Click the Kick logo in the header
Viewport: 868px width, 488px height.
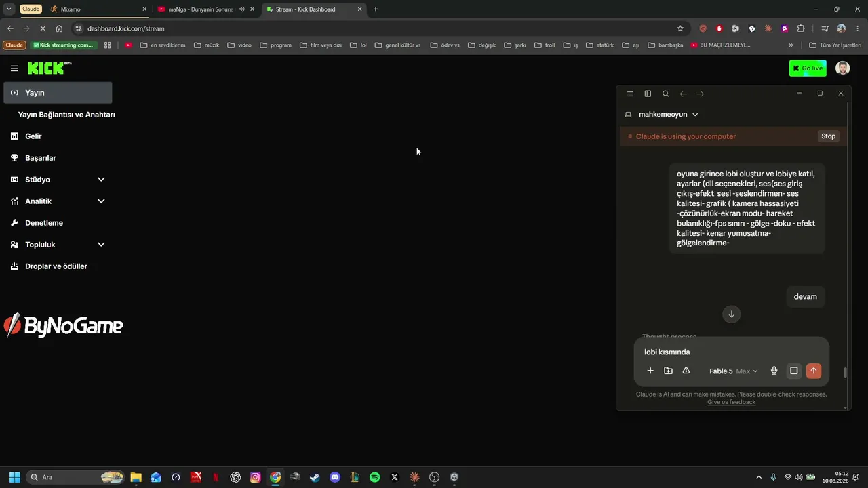50,68
